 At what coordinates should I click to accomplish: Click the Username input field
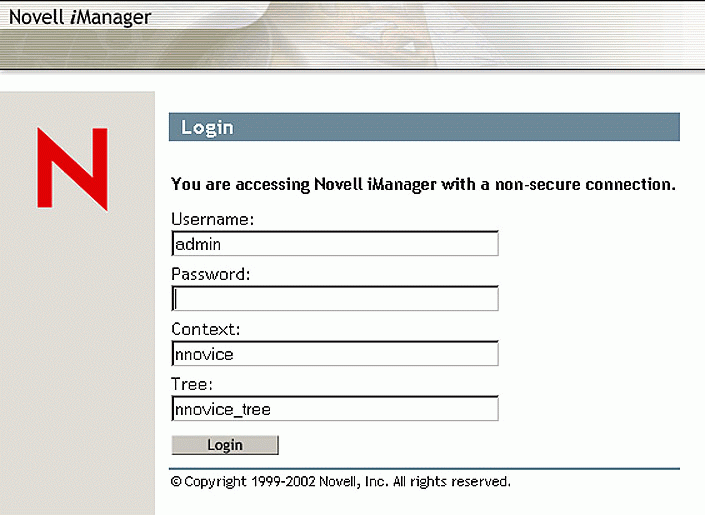coord(335,243)
